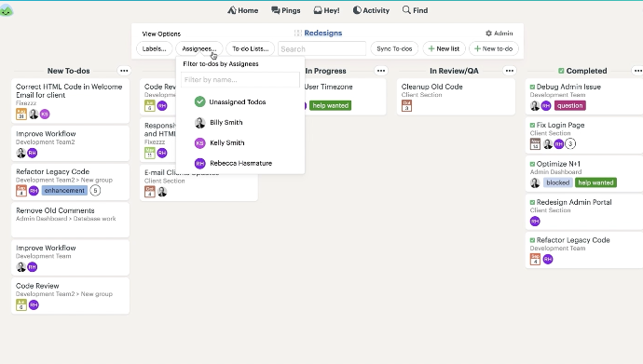
Task: Click due date icon on Correct HTML Code card
Action: tap(21, 115)
